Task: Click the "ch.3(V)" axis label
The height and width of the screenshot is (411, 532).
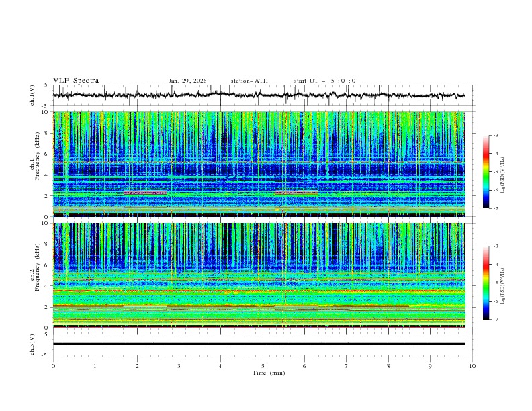Action: (x=32, y=345)
